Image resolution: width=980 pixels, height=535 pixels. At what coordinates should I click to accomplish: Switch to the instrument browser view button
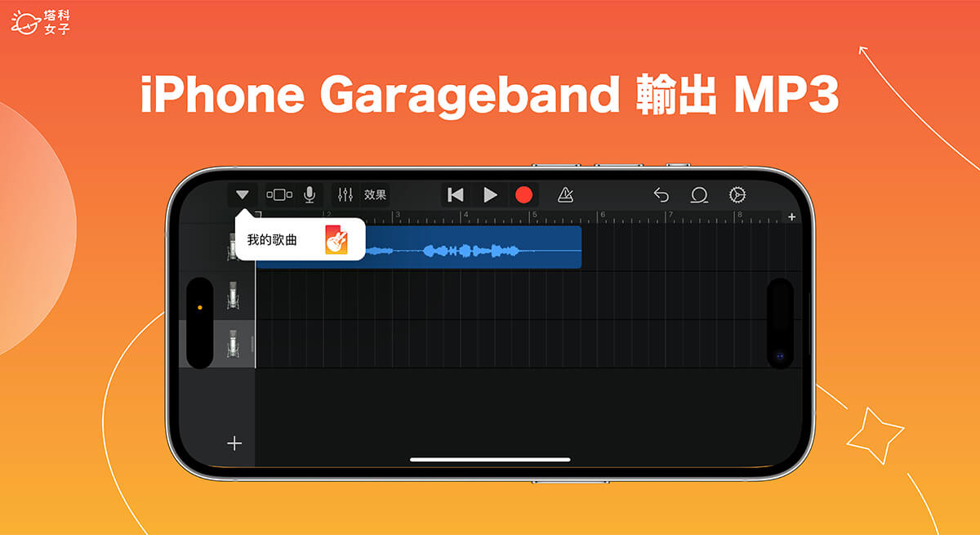coord(279,194)
